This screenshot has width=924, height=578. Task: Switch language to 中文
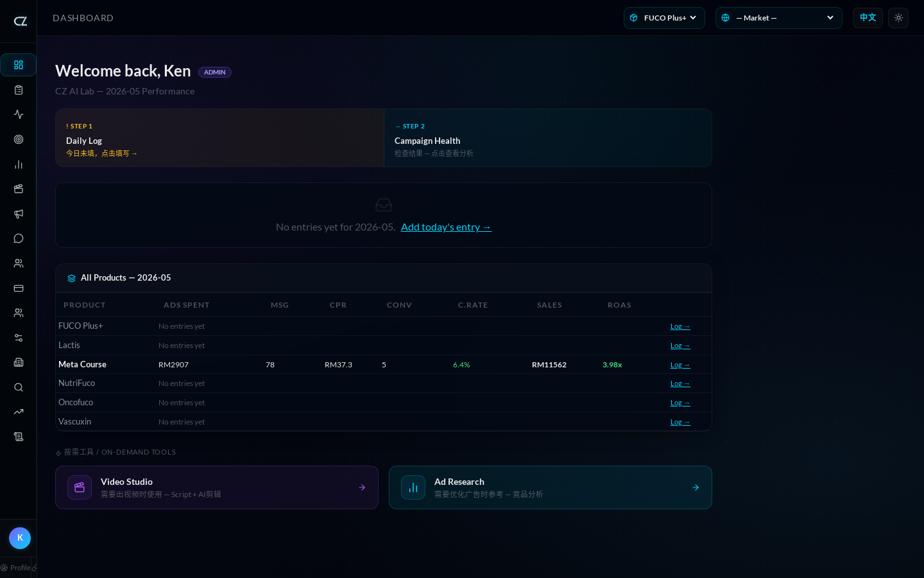[868, 18]
